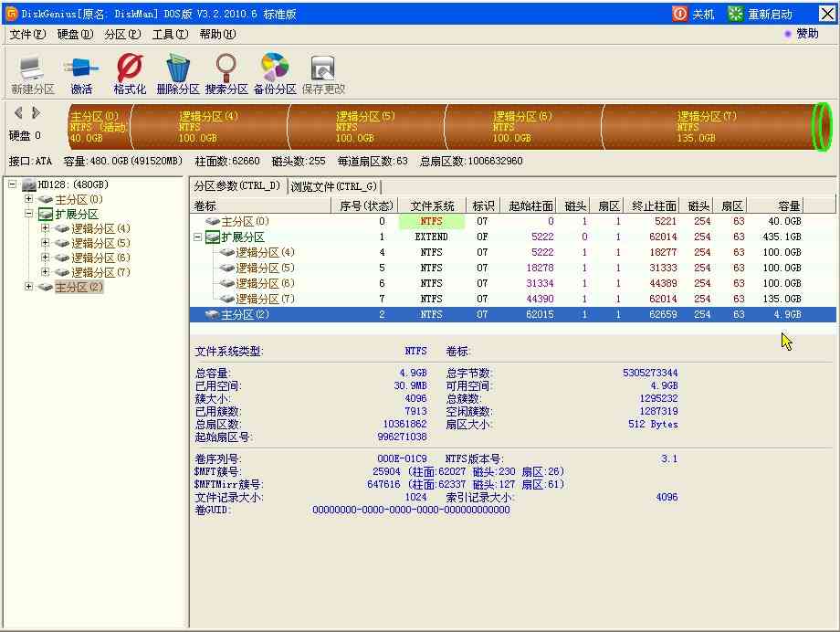
Task: Click the New Partition (新建分区) toolbar icon
Action: [30, 68]
